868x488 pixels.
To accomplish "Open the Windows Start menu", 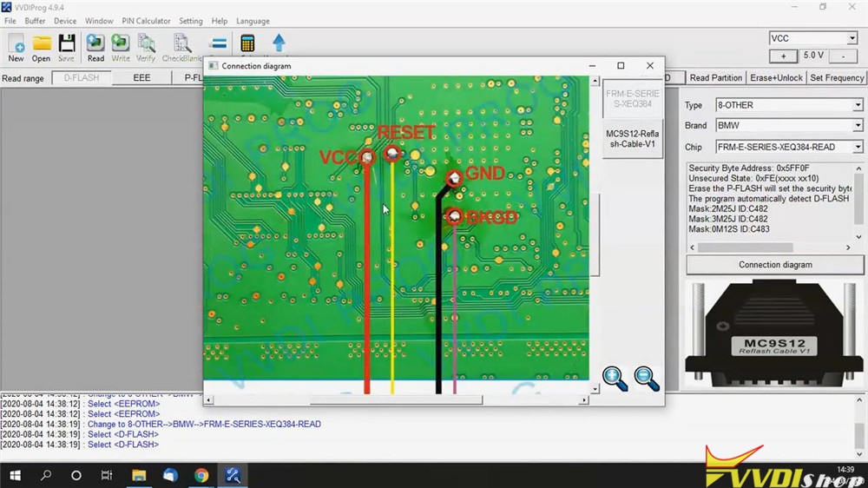I will point(15,475).
